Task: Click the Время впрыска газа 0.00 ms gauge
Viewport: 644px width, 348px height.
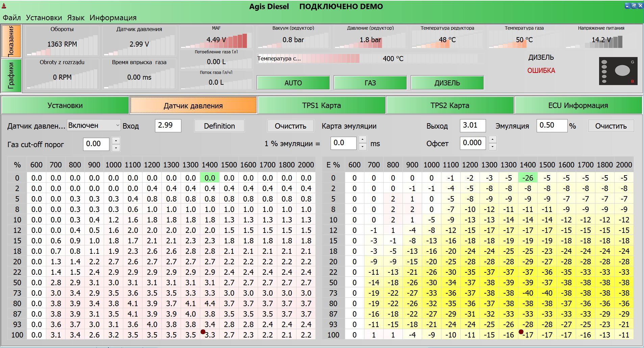Action: point(139,74)
